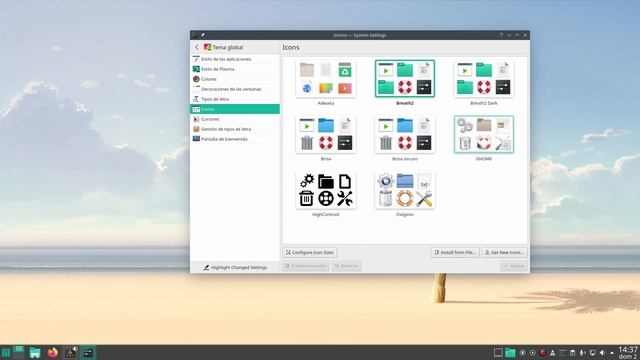Expand hidden system tray icons arrow
This screenshot has height=360, width=640.
612,353
